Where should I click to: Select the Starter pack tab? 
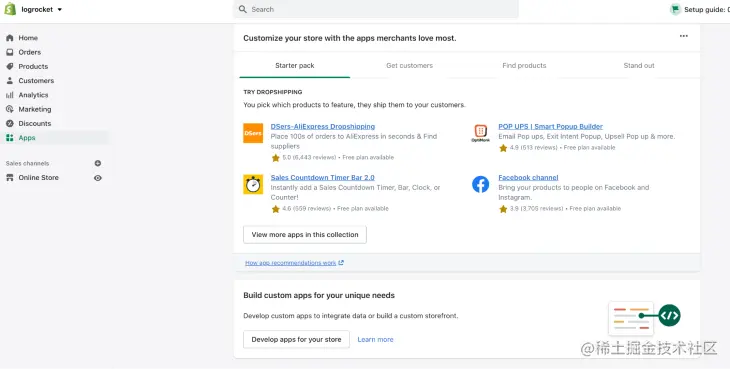[295, 66]
